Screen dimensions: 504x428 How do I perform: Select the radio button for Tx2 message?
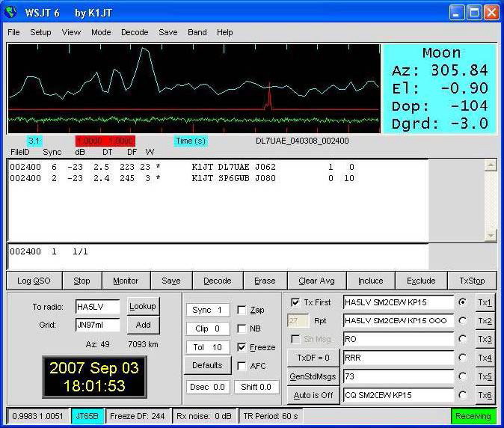tap(463, 320)
